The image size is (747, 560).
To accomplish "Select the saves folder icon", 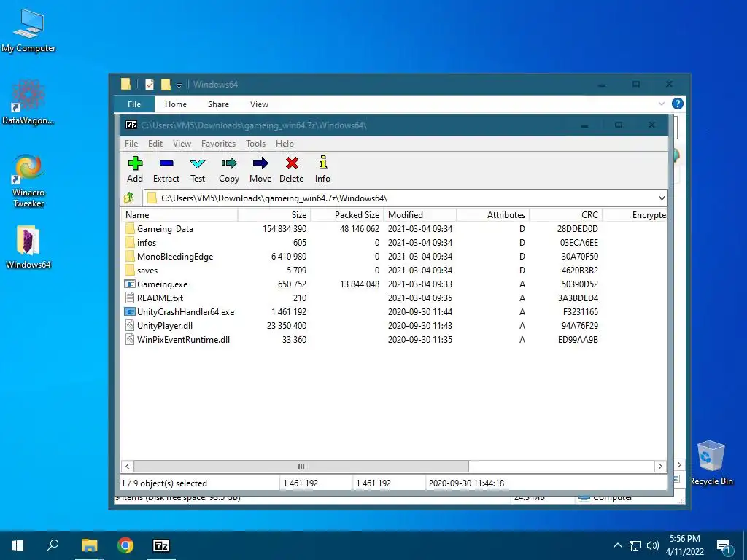I will point(130,270).
